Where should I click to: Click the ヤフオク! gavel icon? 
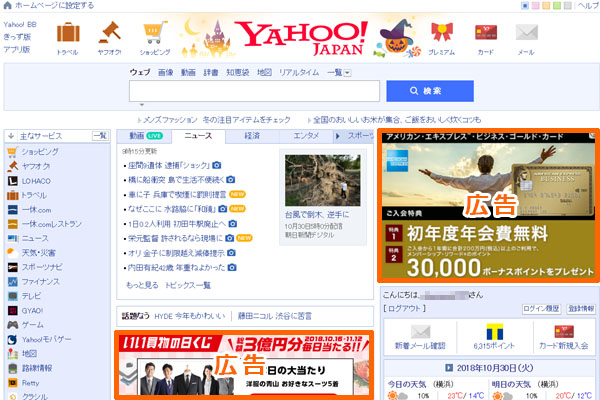click(x=110, y=32)
